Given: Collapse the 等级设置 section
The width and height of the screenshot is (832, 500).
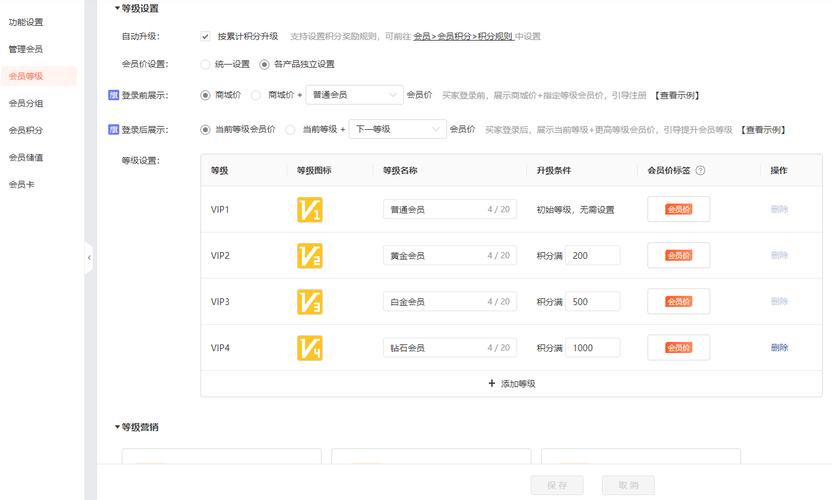Looking at the screenshot, I should click(x=117, y=8).
